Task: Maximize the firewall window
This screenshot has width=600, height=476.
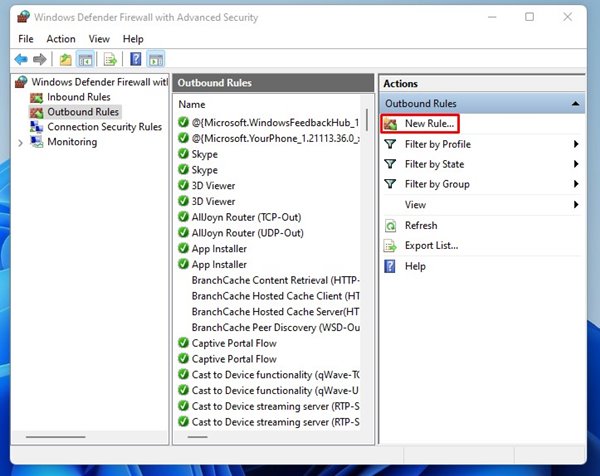Action: coord(530,17)
